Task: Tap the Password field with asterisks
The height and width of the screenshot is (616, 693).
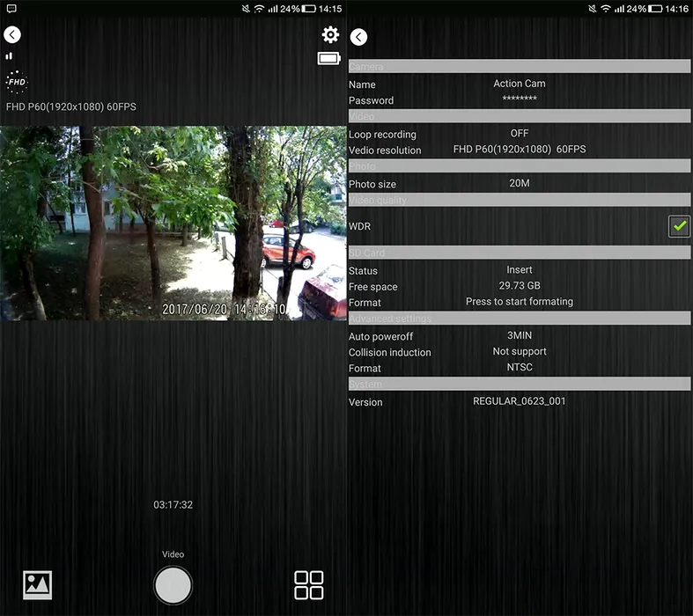Action: [x=519, y=100]
